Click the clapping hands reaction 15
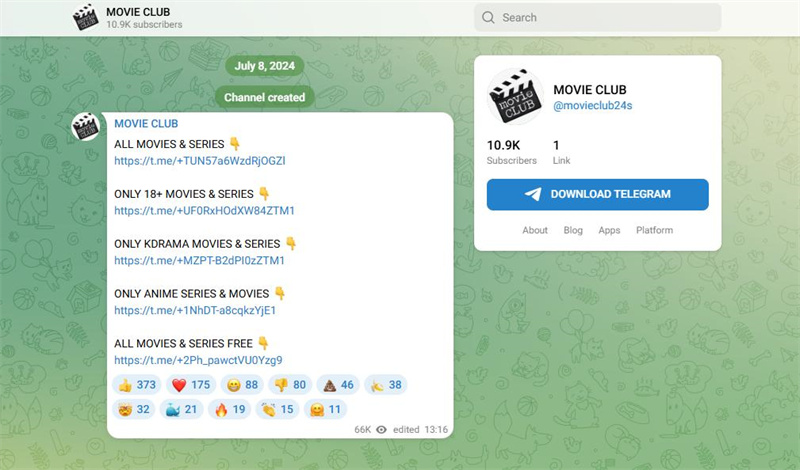This screenshot has height=470, width=800. 278,409
